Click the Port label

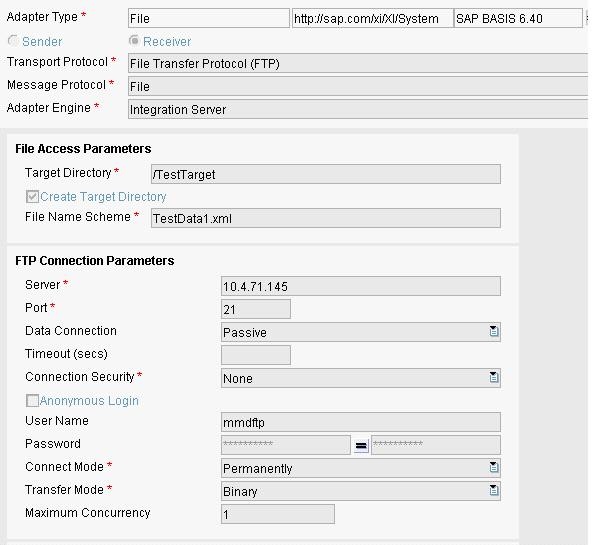click(36, 307)
